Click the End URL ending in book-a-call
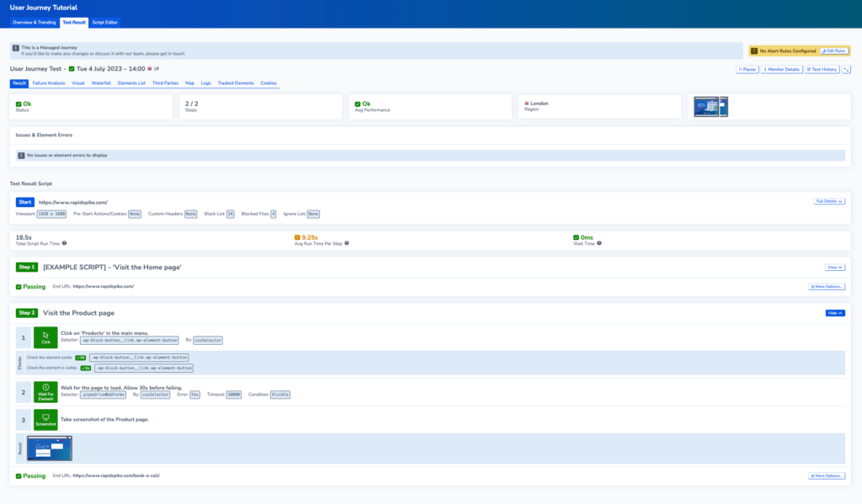 (116, 475)
